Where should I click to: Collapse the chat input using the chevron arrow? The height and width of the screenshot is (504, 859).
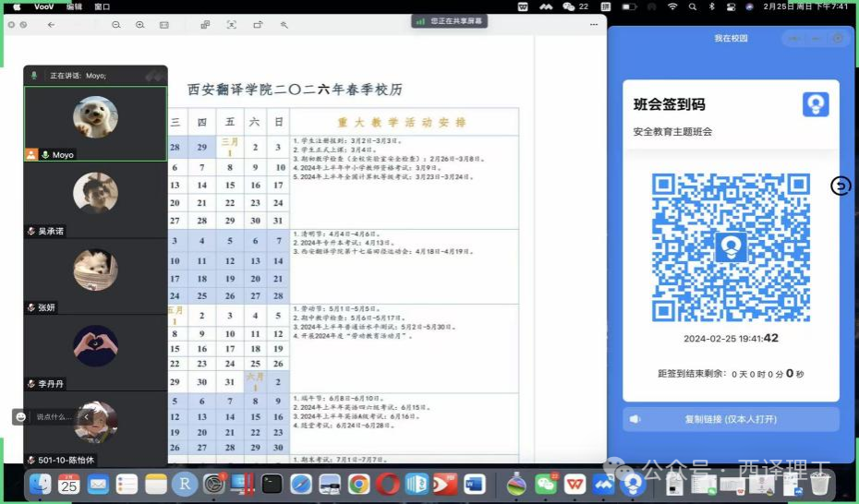click(x=87, y=417)
